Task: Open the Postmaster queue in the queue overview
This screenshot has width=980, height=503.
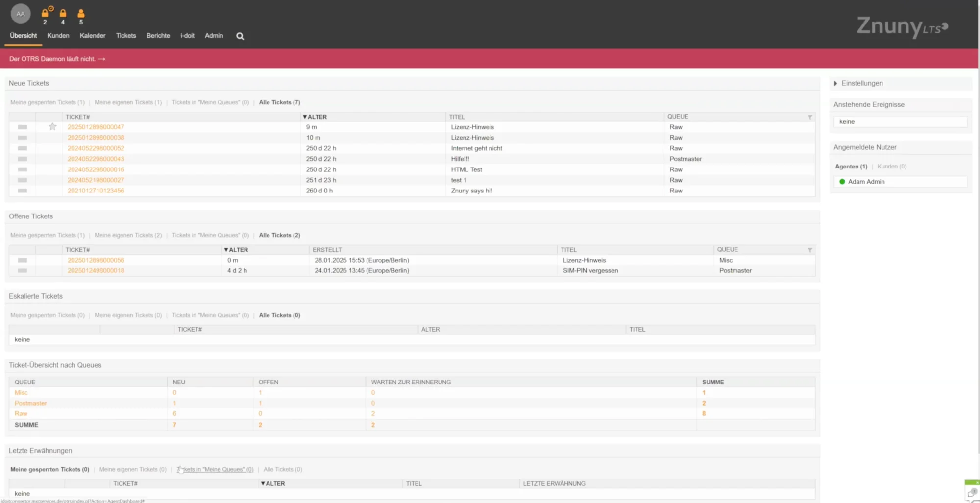Action: click(x=31, y=403)
